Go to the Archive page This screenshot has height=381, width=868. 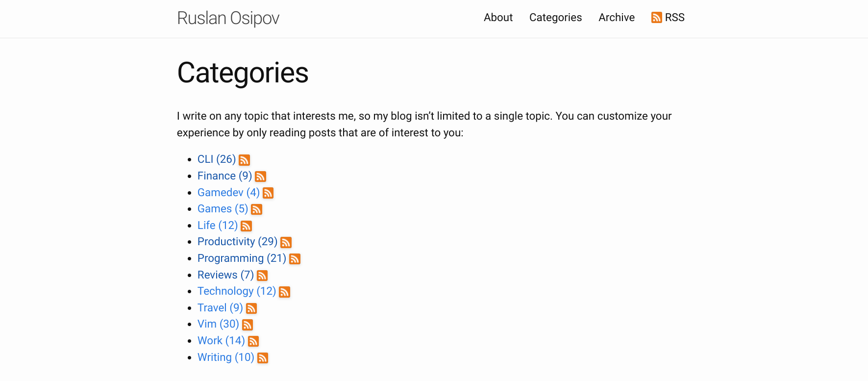pos(616,17)
